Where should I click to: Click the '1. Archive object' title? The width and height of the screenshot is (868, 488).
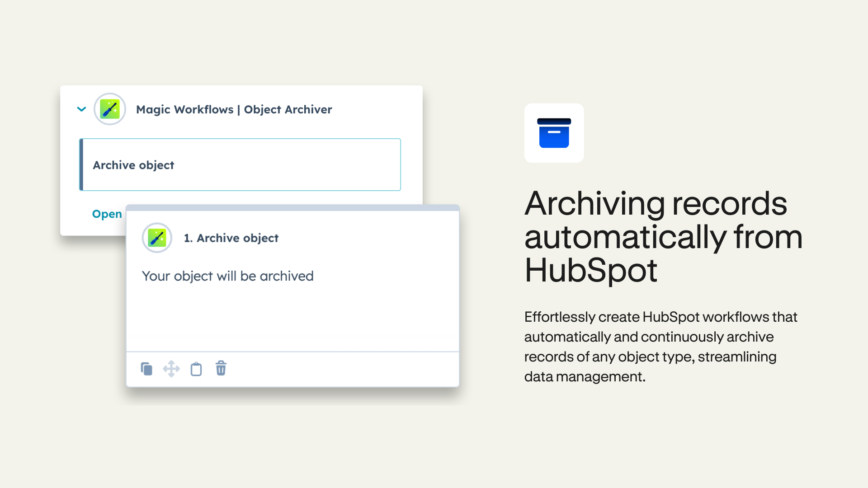pyautogui.click(x=231, y=238)
